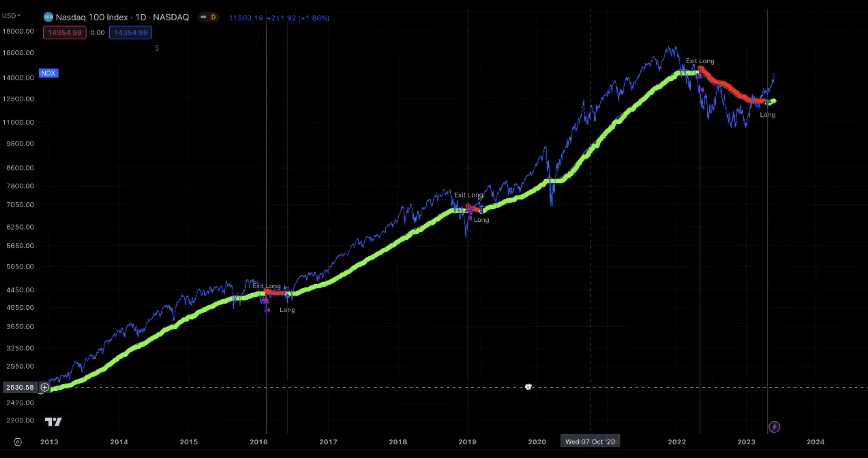Click the 4050.00 price scale label

[20, 307]
